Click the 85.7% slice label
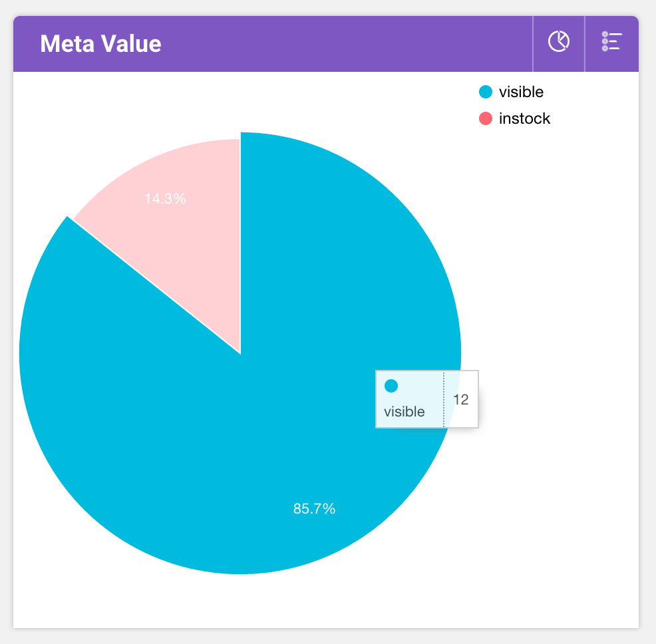This screenshot has width=656, height=644. (x=314, y=509)
